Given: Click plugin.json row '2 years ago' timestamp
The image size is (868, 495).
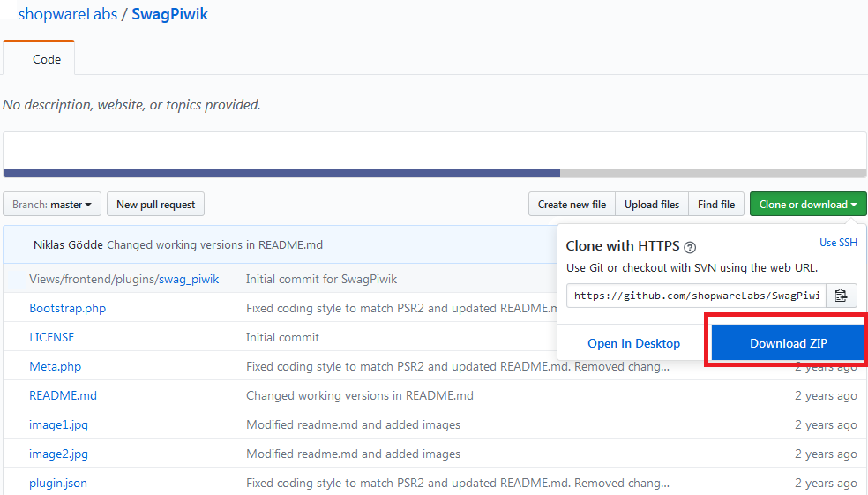Looking at the screenshot, I should [x=826, y=483].
